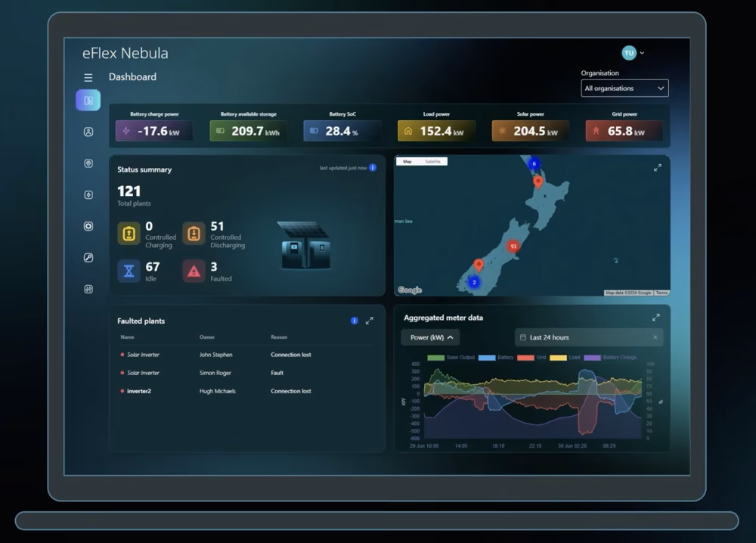This screenshot has height=543, width=756.
Task: Click the battery icon in Battery SoC card
Action: 314,131
